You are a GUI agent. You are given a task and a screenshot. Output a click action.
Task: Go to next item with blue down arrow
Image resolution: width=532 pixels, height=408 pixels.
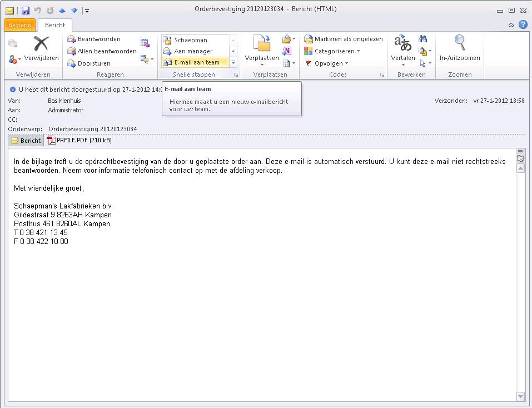pos(74,11)
